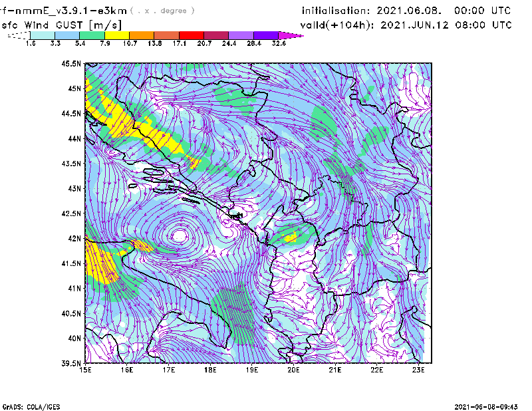Image resolution: width=532 pixels, height=411 pixels.
Task: Click the red 17.1–20.7 legend swatch
Action: point(192,35)
